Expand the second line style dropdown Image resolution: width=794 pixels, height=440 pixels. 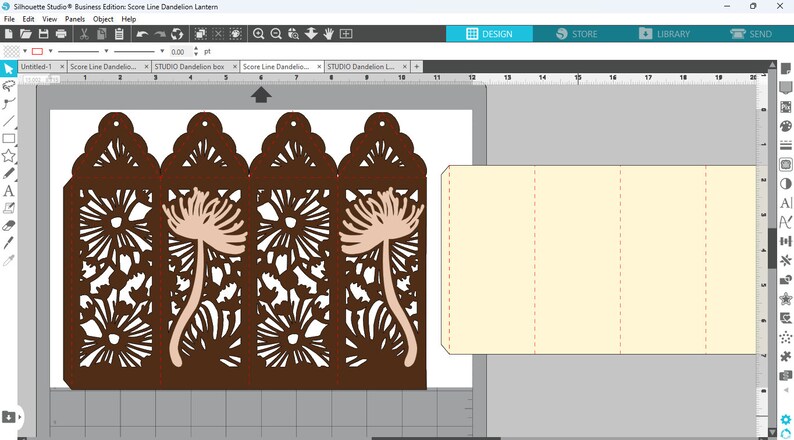click(162, 51)
